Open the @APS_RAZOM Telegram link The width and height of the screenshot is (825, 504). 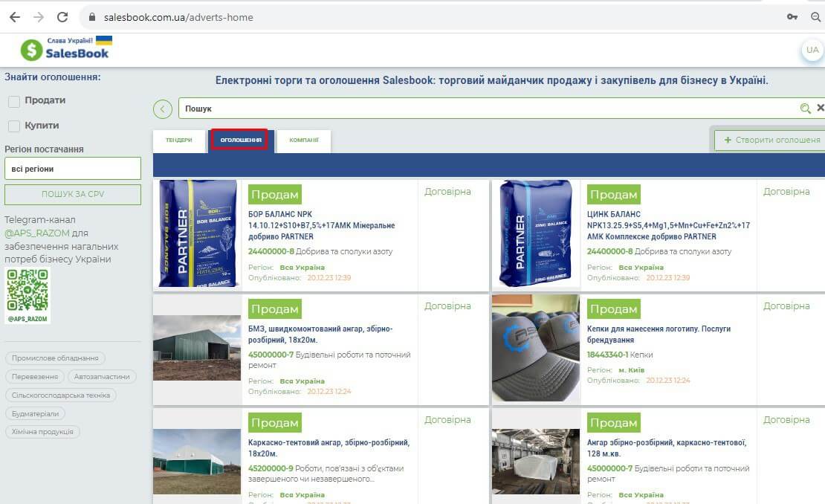point(37,233)
